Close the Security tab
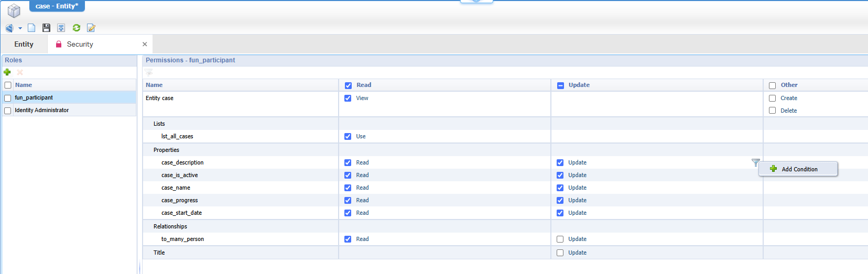This screenshot has width=868, height=274. pyautogui.click(x=145, y=45)
